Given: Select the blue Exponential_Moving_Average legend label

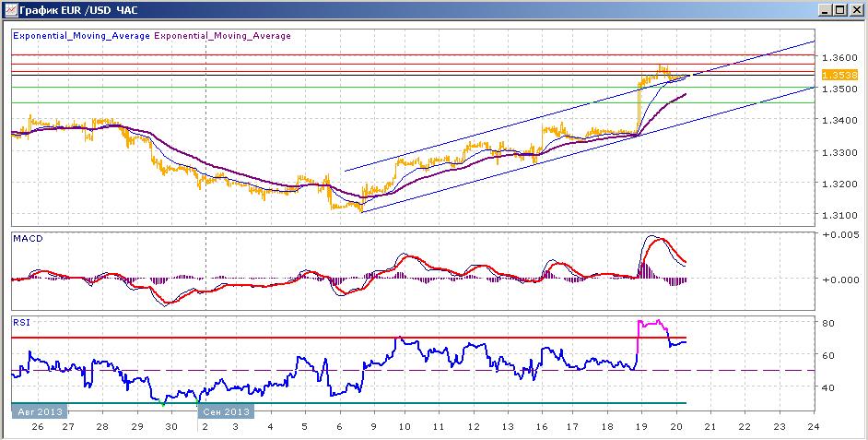Looking at the screenshot, I should (x=81, y=36).
